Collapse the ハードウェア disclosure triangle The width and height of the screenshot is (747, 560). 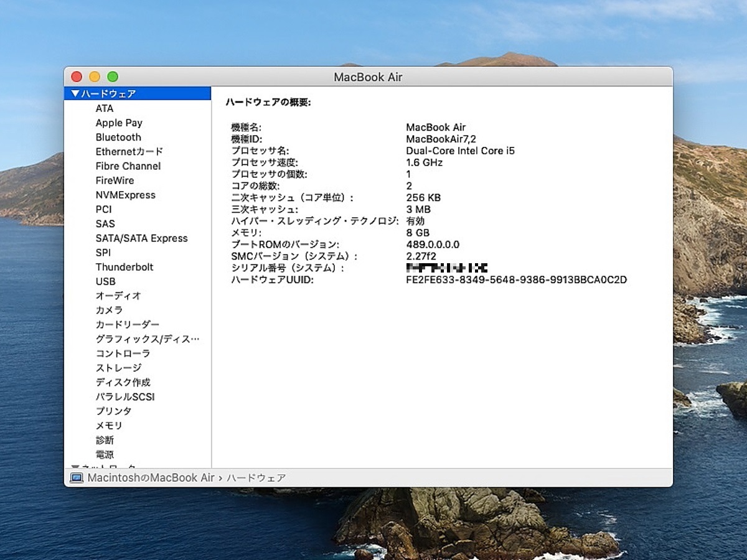[x=75, y=94]
